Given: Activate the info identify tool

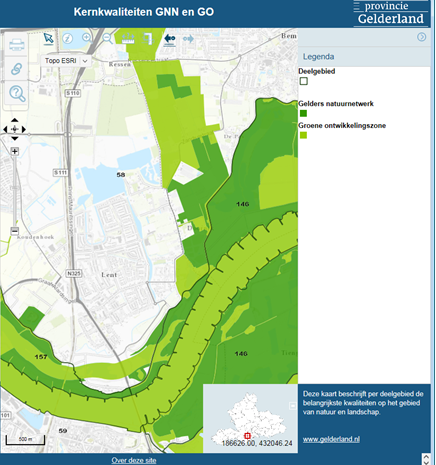Looking at the screenshot, I should click(68, 38).
